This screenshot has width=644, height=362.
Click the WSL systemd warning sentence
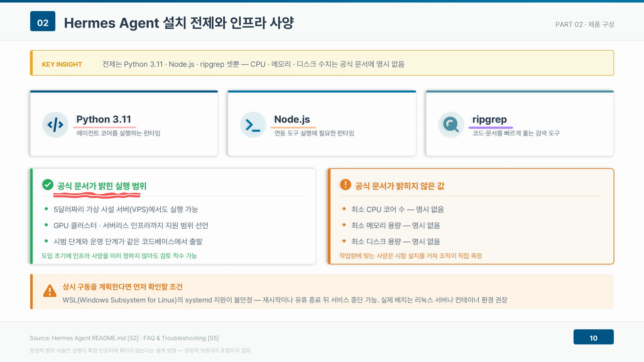285,300
